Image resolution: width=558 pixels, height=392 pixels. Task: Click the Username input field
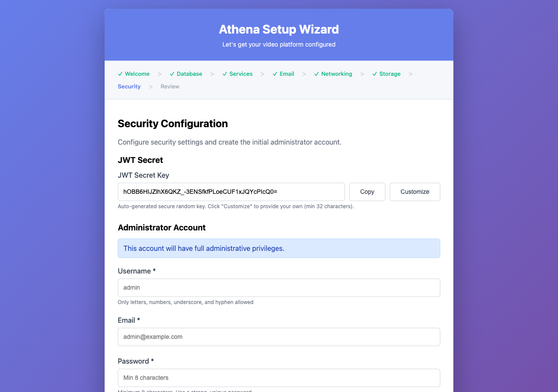coord(279,287)
